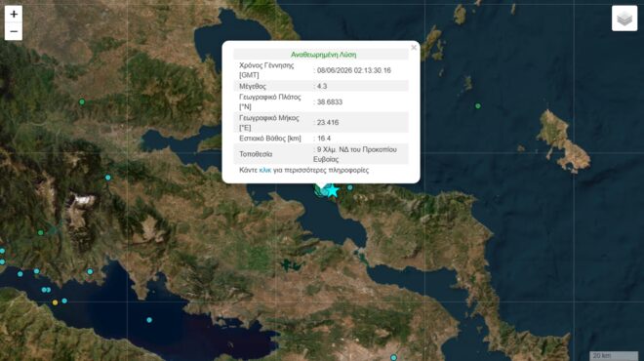
Task: Select the focal depth value 16.4
Action: 324,139
